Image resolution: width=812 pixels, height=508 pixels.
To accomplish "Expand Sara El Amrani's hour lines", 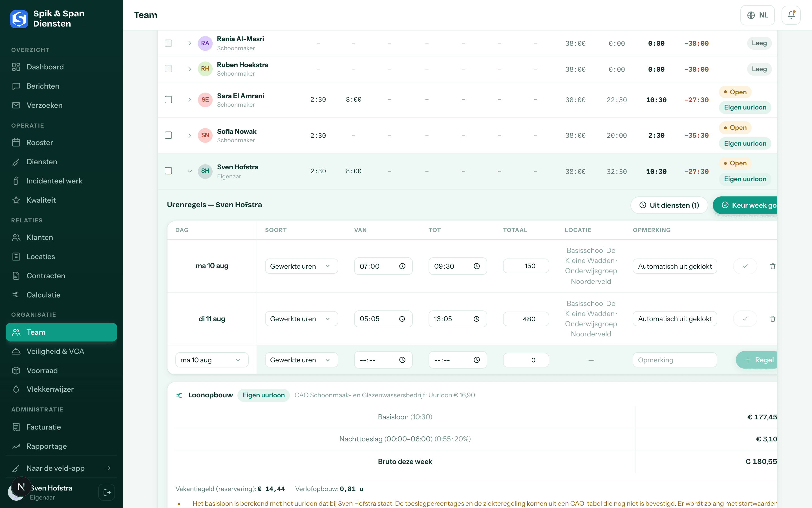I will (x=189, y=99).
